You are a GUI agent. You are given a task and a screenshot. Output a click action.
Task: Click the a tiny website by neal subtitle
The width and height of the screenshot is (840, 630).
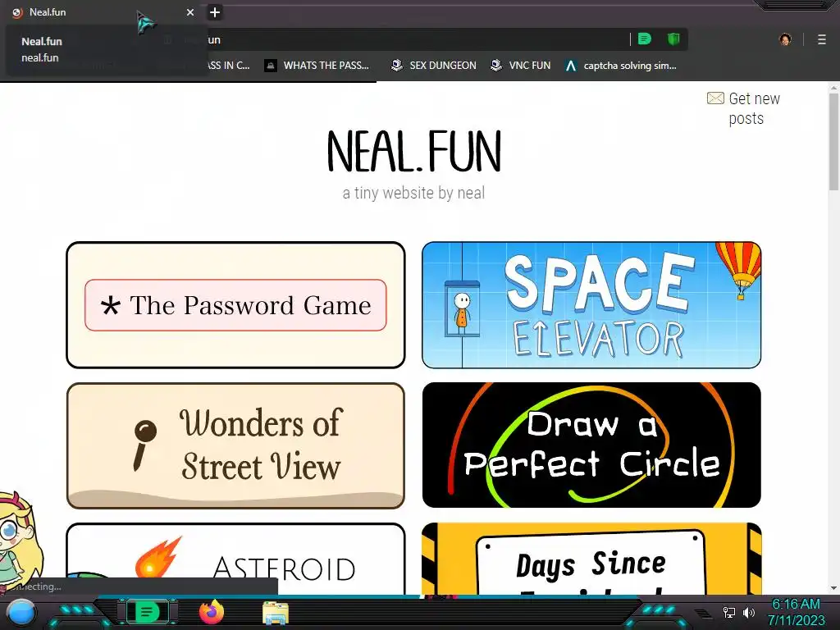tap(413, 193)
